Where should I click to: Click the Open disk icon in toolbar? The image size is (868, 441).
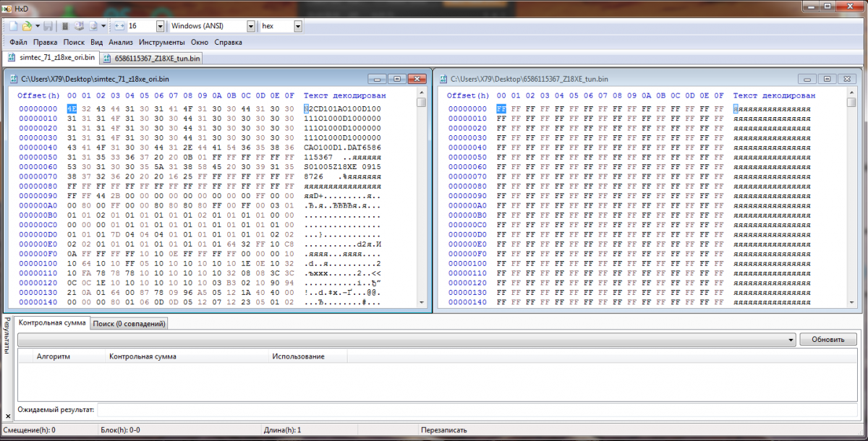click(79, 26)
